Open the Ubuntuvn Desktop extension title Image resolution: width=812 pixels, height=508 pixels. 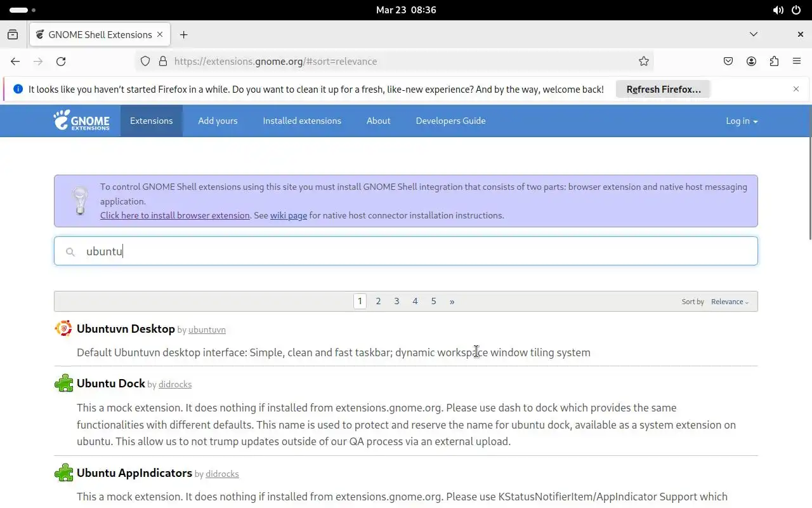[x=126, y=328]
